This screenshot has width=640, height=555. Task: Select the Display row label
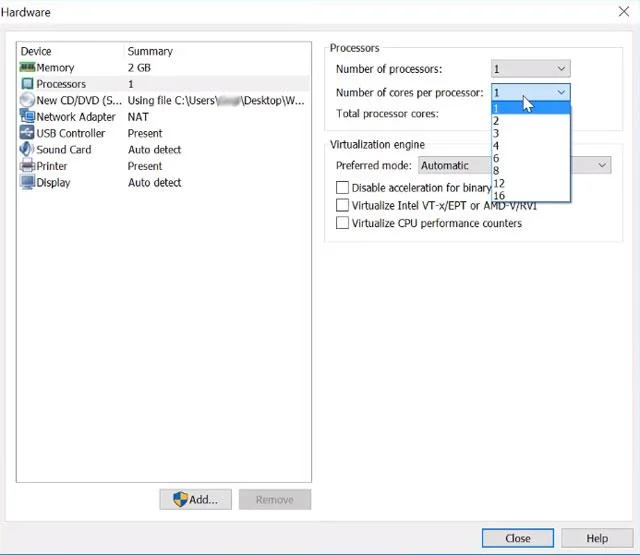coord(53,182)
